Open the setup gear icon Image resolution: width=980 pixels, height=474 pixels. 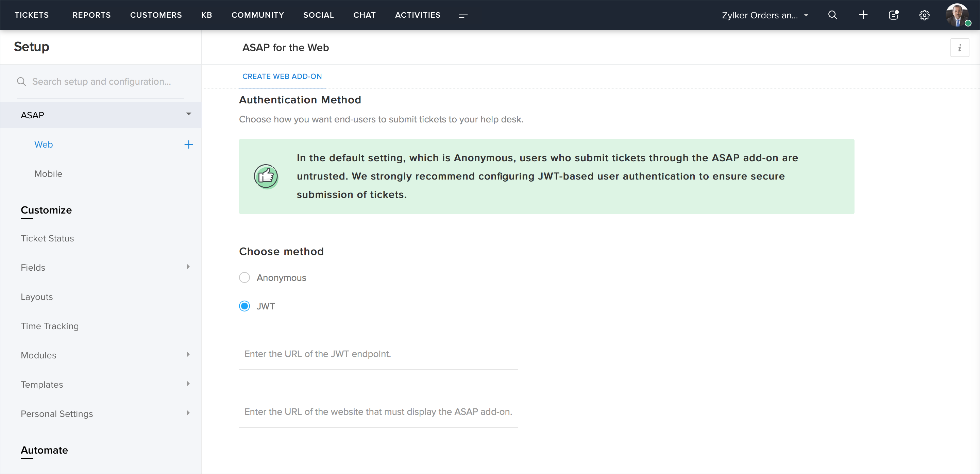[924, 15]
